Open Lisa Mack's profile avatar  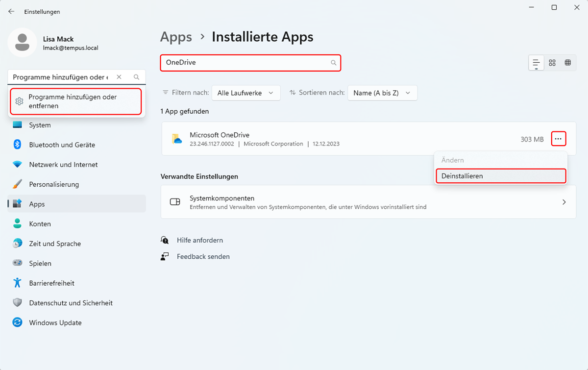tap(22, 43)
